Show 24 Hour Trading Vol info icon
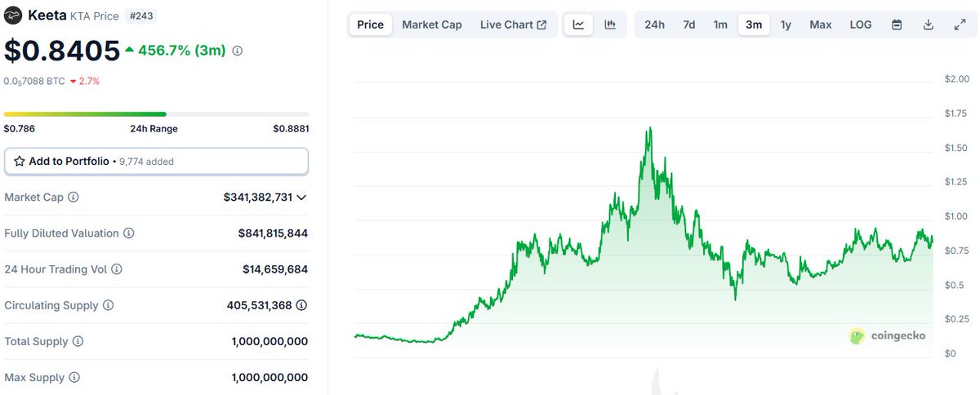The width and height of the screenshot is (980, 395). (117, 269)
